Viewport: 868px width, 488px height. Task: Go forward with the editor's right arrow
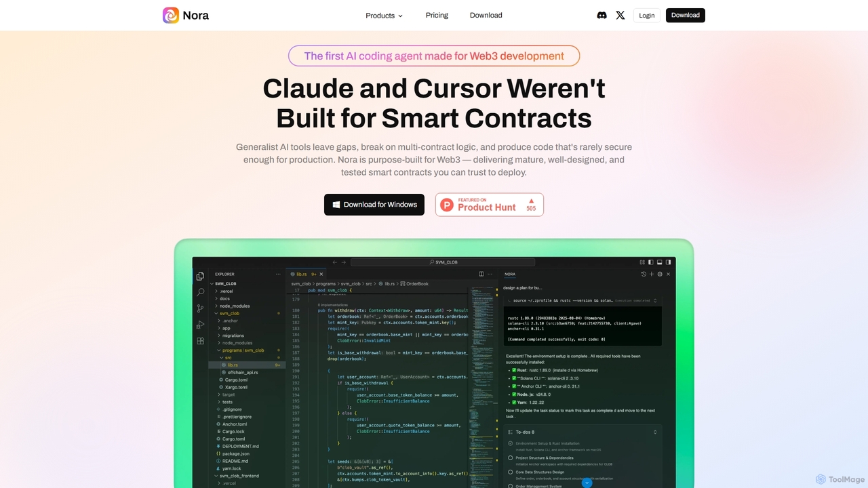coord(344,262)
